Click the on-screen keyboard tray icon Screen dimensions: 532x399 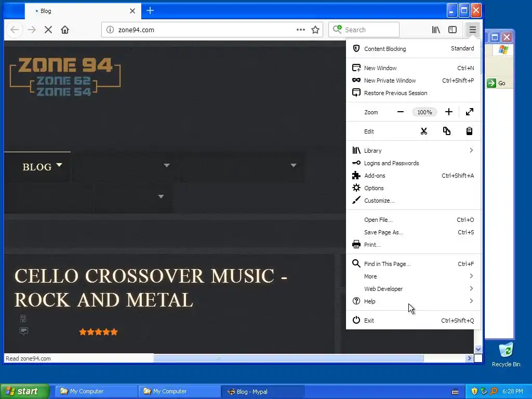point(455,392)
